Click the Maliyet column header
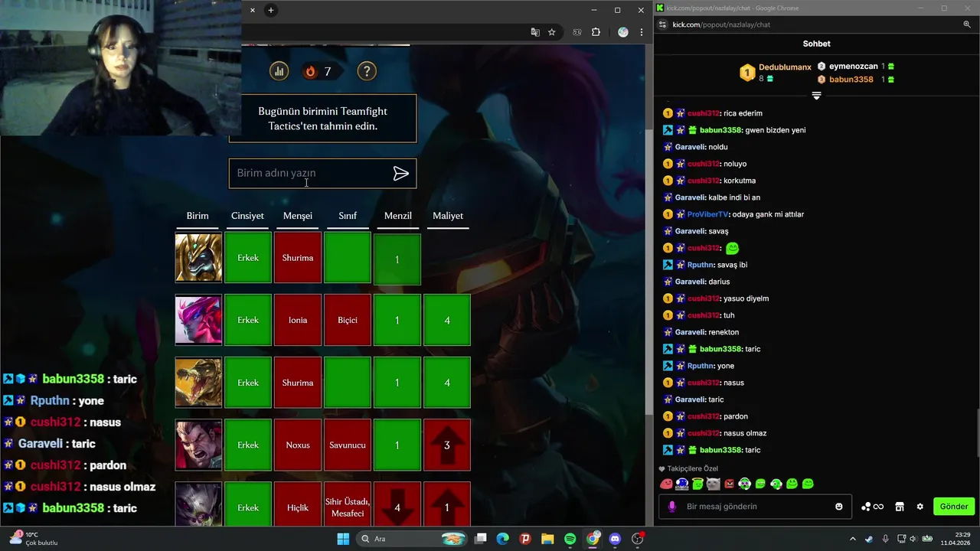Viewport: 980px width, 551px height. coord(448,216)
